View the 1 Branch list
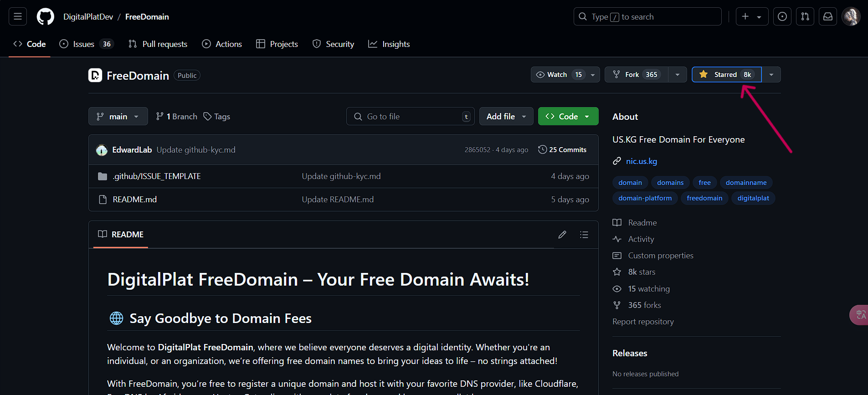Screen dimensions: 868x395 (176, 117)
